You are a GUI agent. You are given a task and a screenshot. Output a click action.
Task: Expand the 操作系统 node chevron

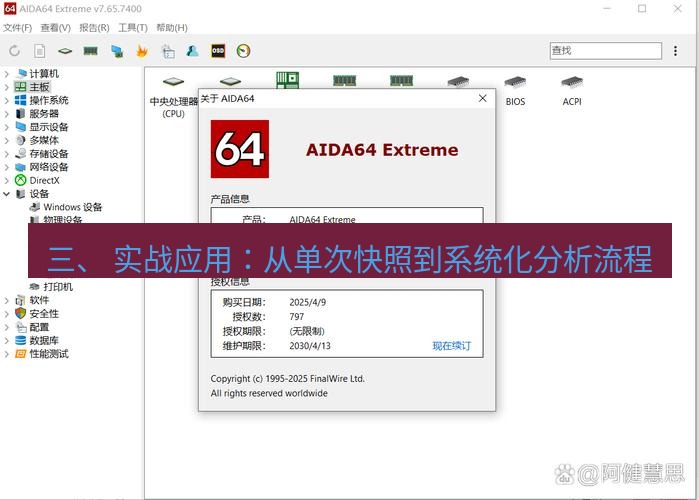(x=7, y=101)
